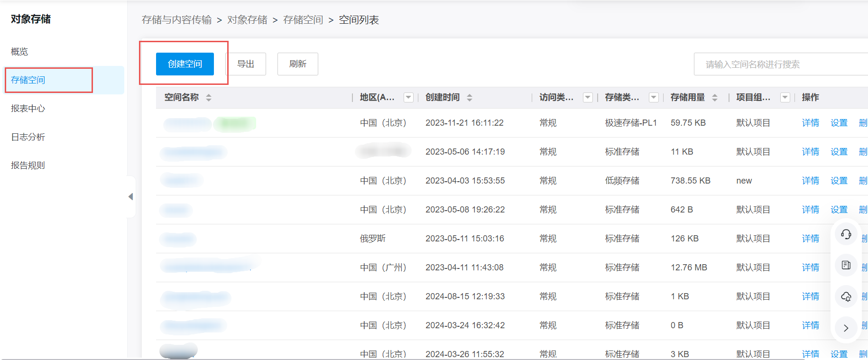The image size is (868, 360).
Task: Open the 项目组 column filter dropdown
Action: (785, 97)
